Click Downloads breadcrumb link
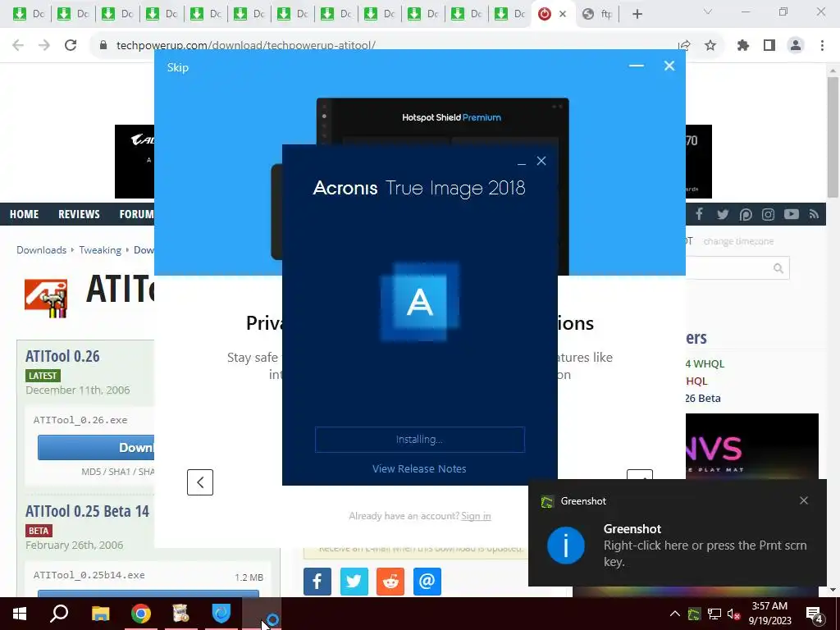 click(41, 250)
